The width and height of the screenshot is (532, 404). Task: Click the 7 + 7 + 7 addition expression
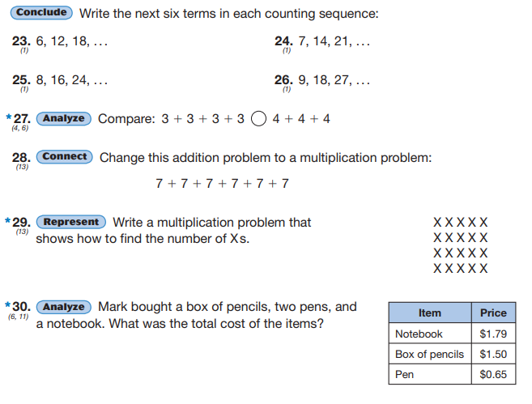[x=222, y=184]
